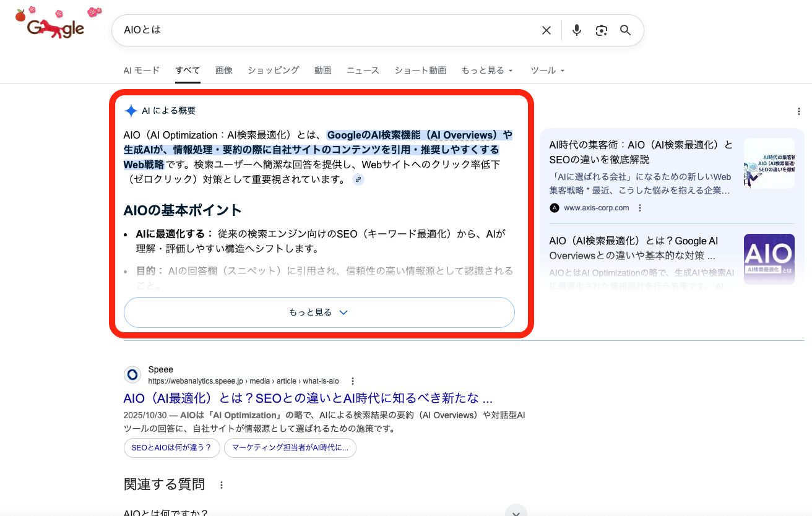The height and width of the screenshot is (516, 812).
Task: Open Google Lens image search
Action: [601, 30]
